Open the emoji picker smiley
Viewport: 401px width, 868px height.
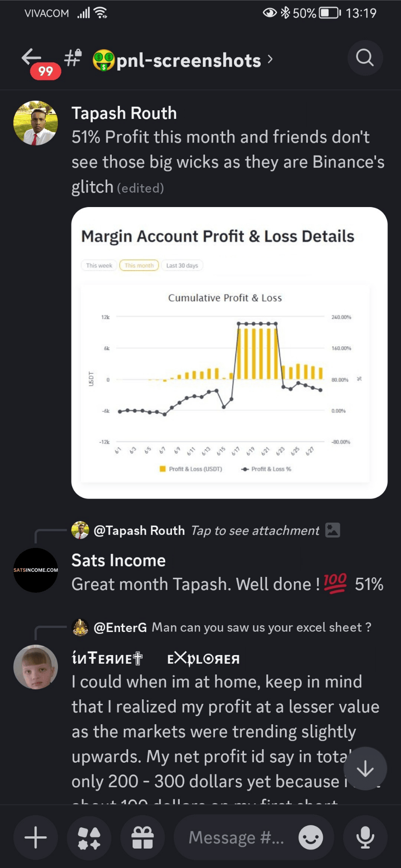(310, 838)
